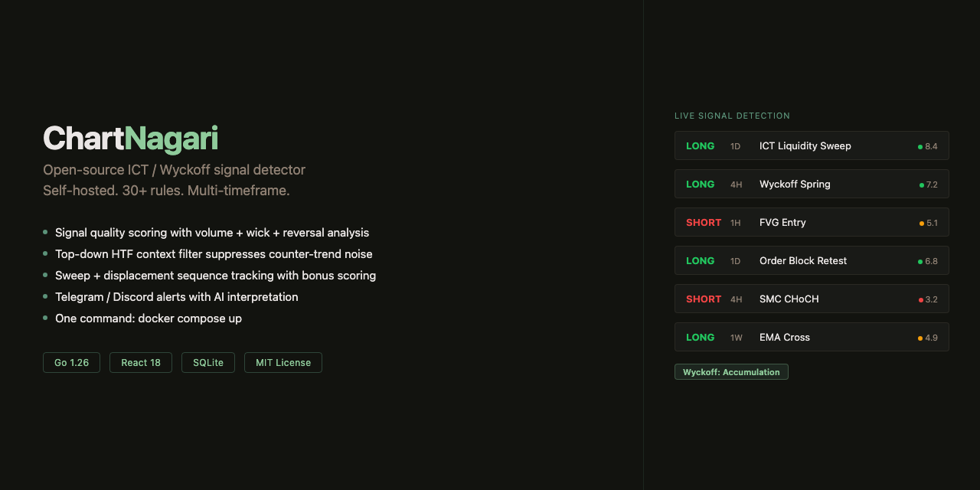Image resolution: width=980 pixels, height=490 pixels.
Task: Click the EMA Cross signal row
Action: click(812, 337)
